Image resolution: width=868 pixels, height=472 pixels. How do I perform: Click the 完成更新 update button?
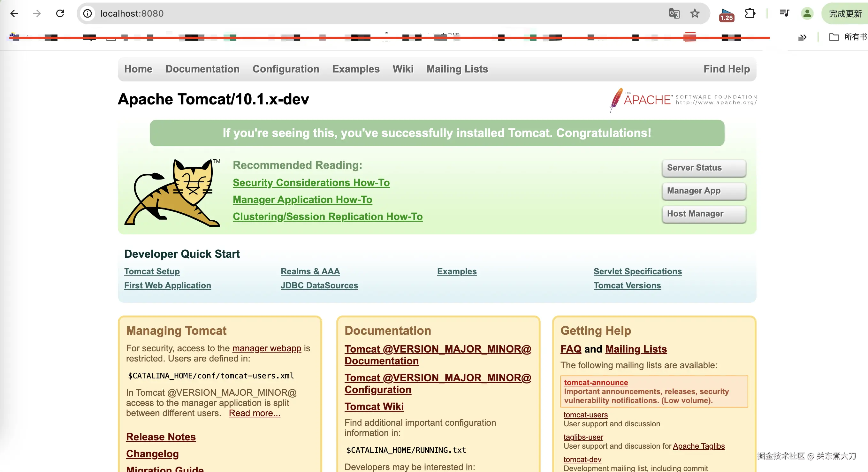pos(845,13)
